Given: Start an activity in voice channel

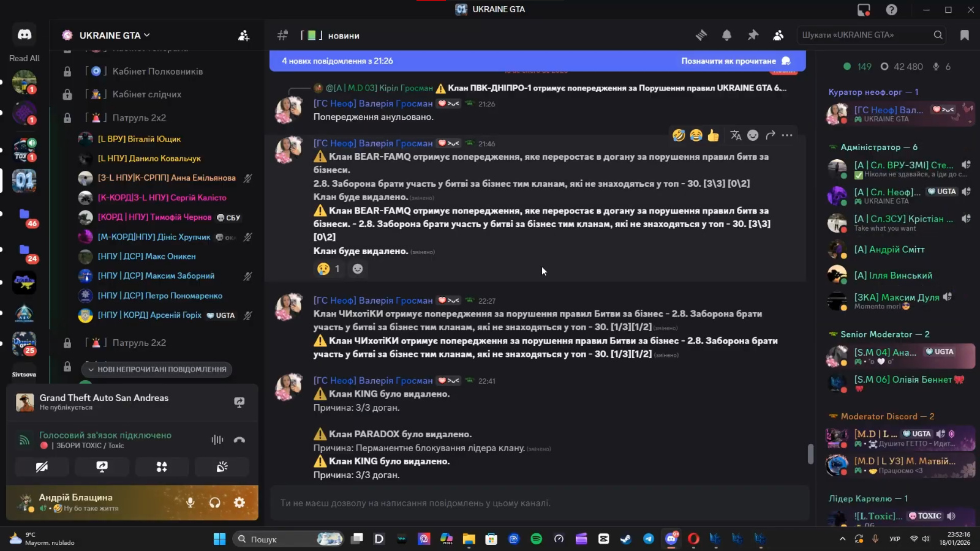Looking at the screenshot, I should [162, 467].
